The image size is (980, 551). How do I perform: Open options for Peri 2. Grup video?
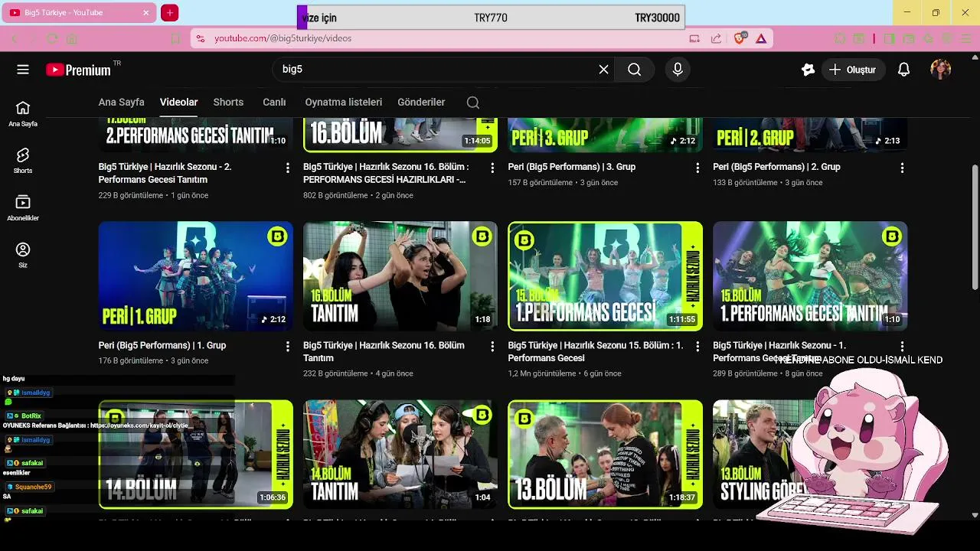[x=902, y=168]
